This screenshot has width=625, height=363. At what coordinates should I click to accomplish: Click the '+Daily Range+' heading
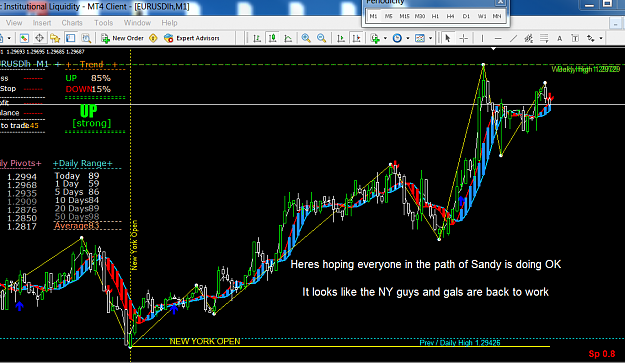[83, 163]
